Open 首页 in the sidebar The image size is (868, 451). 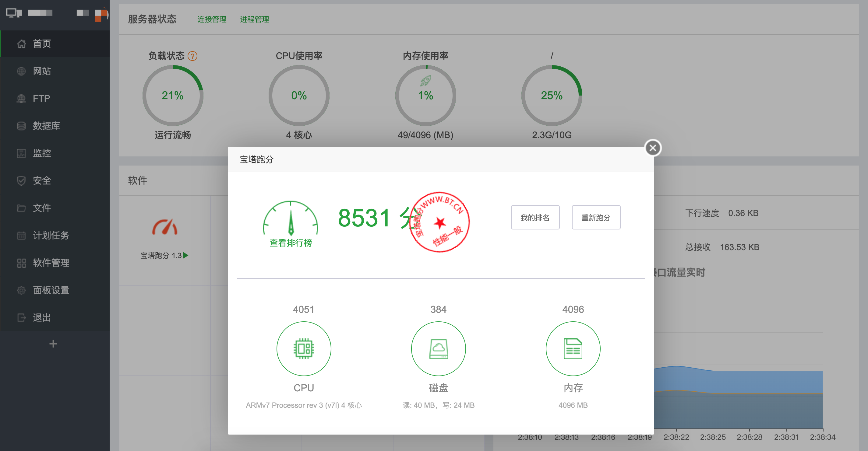click(55, 44)
